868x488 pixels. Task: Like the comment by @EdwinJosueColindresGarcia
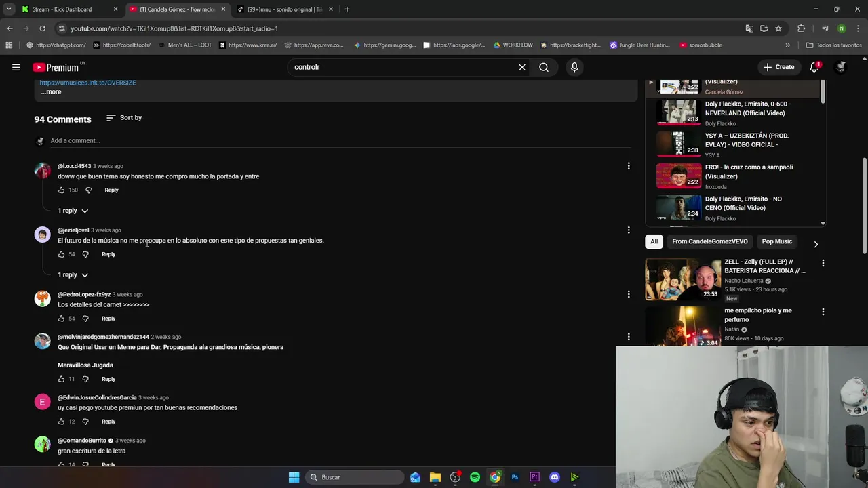pos(61,422)
